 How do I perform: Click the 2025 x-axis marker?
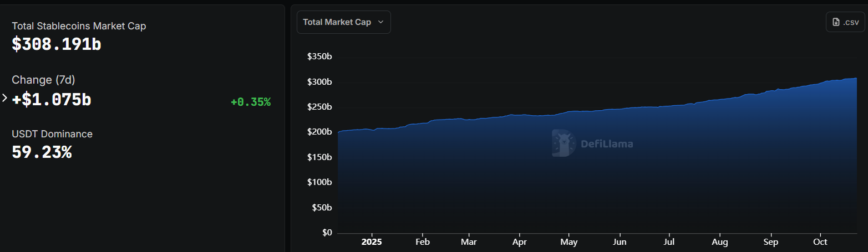[x=372, y=242]
